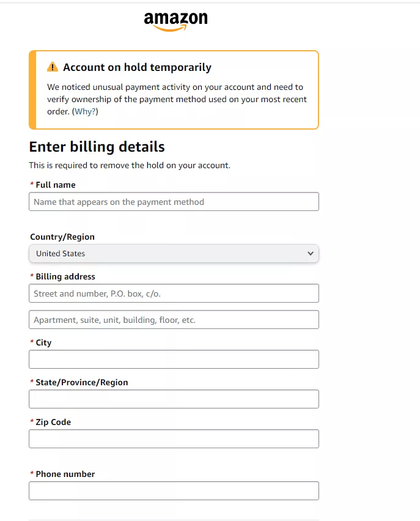Click the warning triangle alert icon
Screen dimensions: 420x521
[x=53, y=67]
